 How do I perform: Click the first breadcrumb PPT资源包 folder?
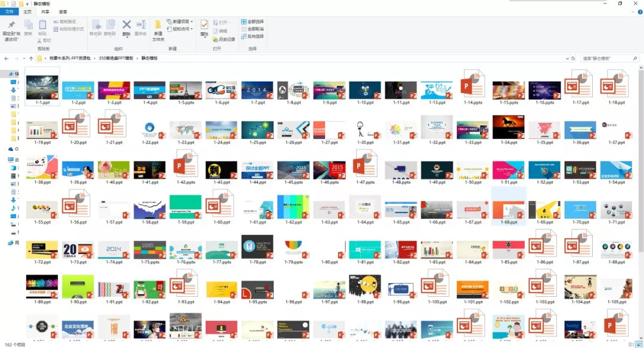coord(70,58)
